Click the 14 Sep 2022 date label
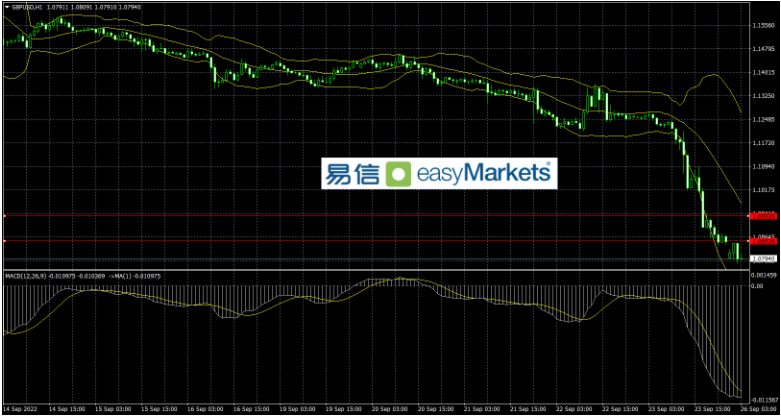 click(22, 407)
